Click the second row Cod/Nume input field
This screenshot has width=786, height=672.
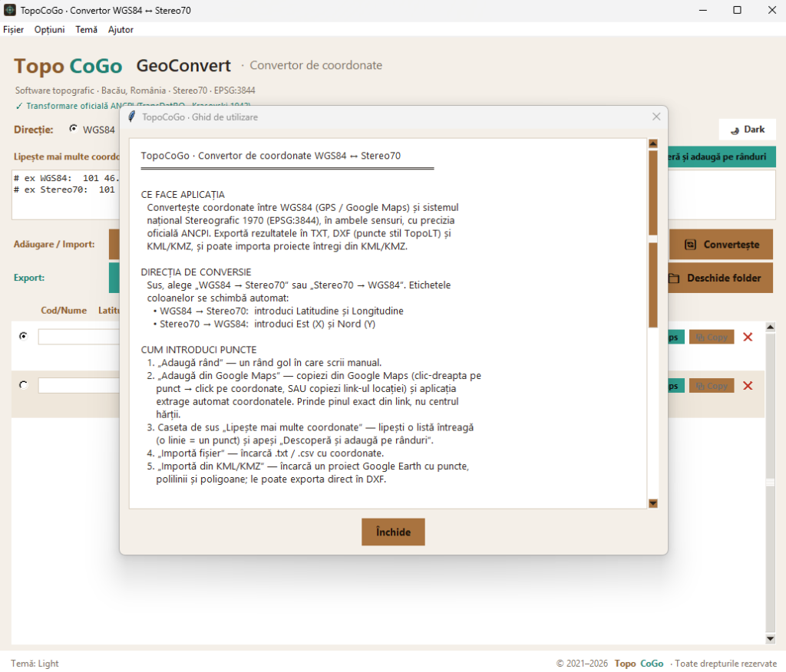(x=79, y=385)
